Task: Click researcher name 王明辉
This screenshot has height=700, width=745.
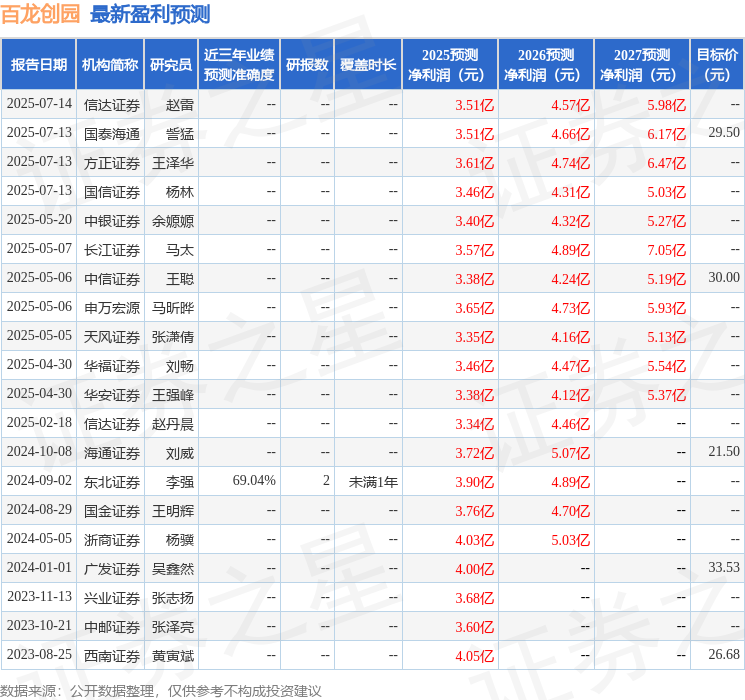Action: tap(173, 511)
